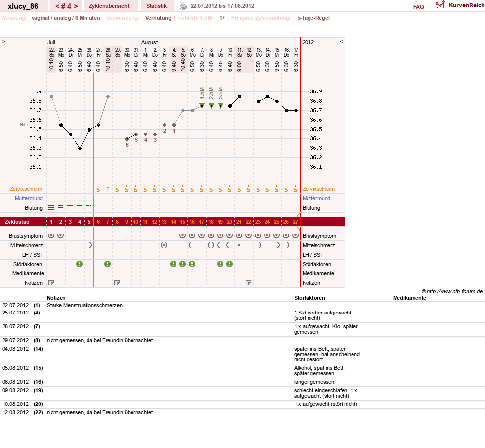
Task: Open the note icon on cycle day 1
Action: 51,282
